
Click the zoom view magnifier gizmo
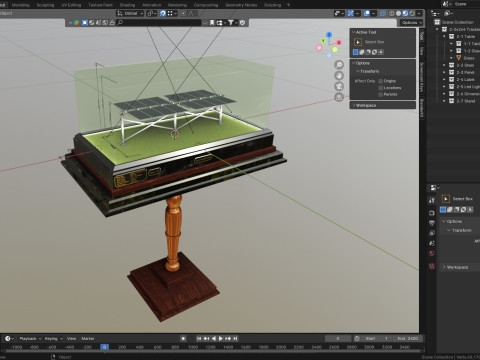339,65
